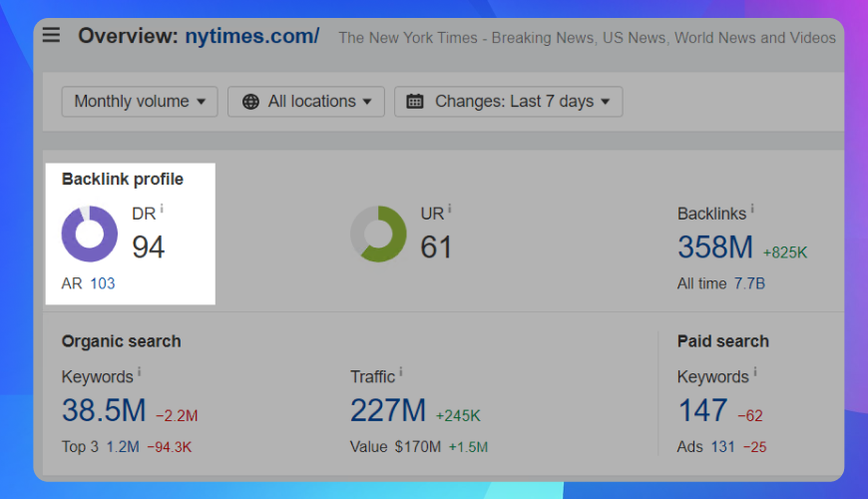Click the -62 paid keywords change
The height and width of the screenshot is (499, 868).
point(750,416)
